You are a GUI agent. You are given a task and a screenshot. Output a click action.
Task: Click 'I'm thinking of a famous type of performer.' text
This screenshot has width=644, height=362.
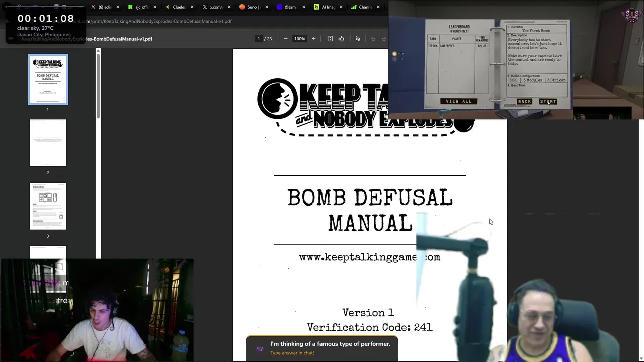330,344
